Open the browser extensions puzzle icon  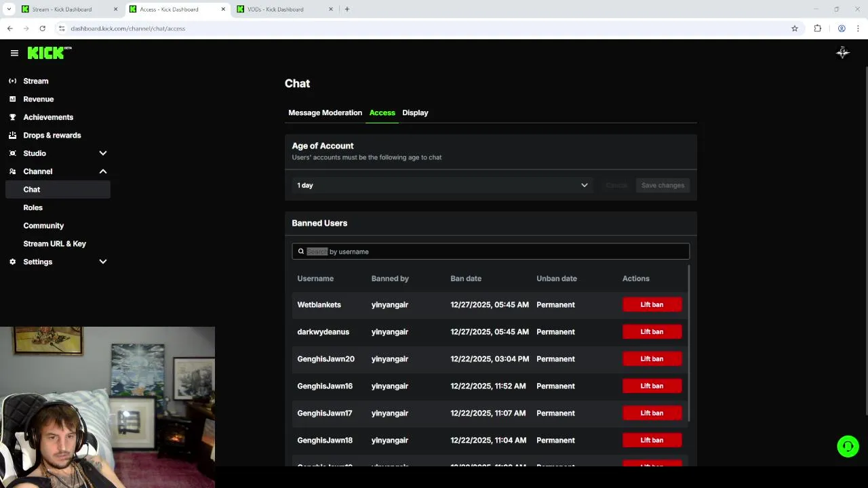pyautogui.click(x=817, y=28)
